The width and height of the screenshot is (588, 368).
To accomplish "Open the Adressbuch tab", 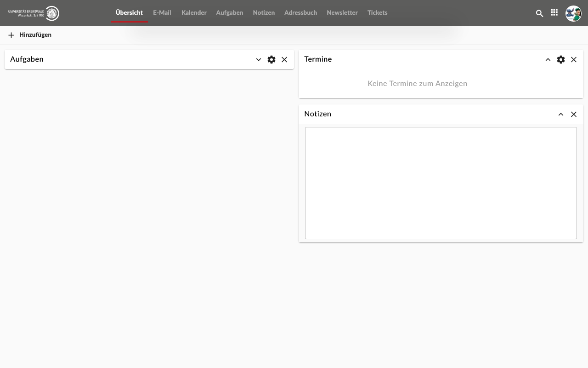I will (300, 13).
